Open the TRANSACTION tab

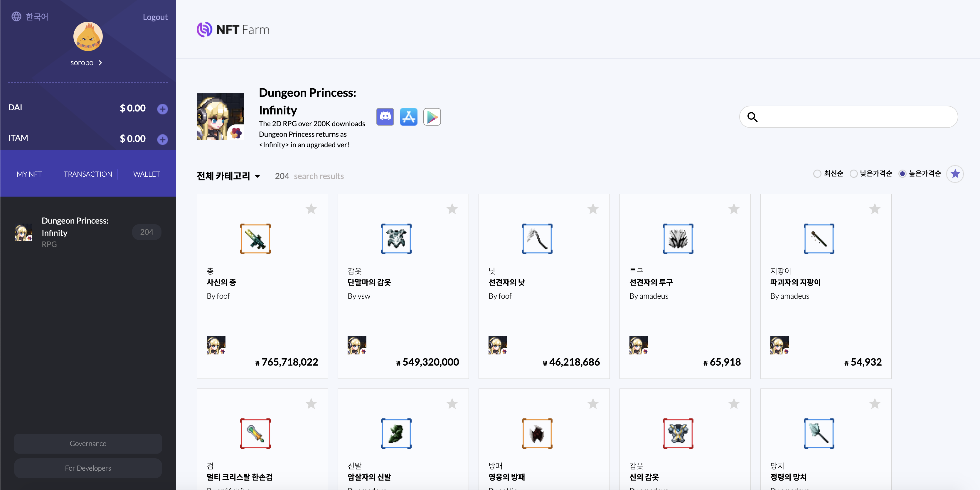[x=88, y=174]
